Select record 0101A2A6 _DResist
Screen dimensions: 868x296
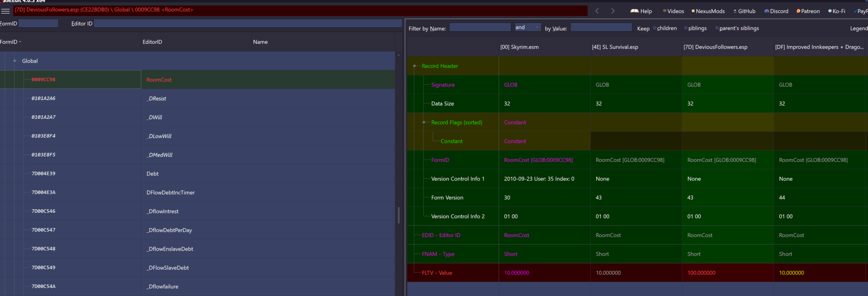pos(197,98)
